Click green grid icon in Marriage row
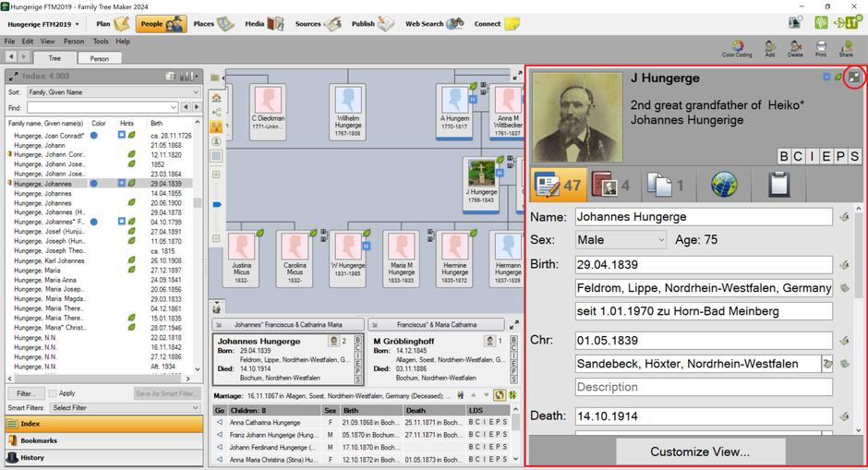 pos(512,395)
